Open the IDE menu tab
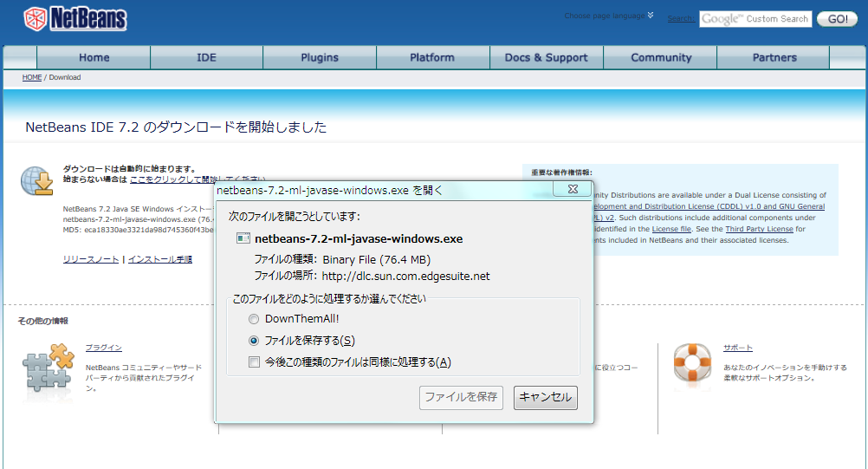868x469 pixels. pos(206,57)
